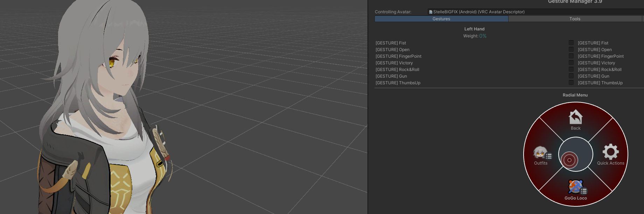Click the Left Hand weight value "0%"

click(483, 36)
